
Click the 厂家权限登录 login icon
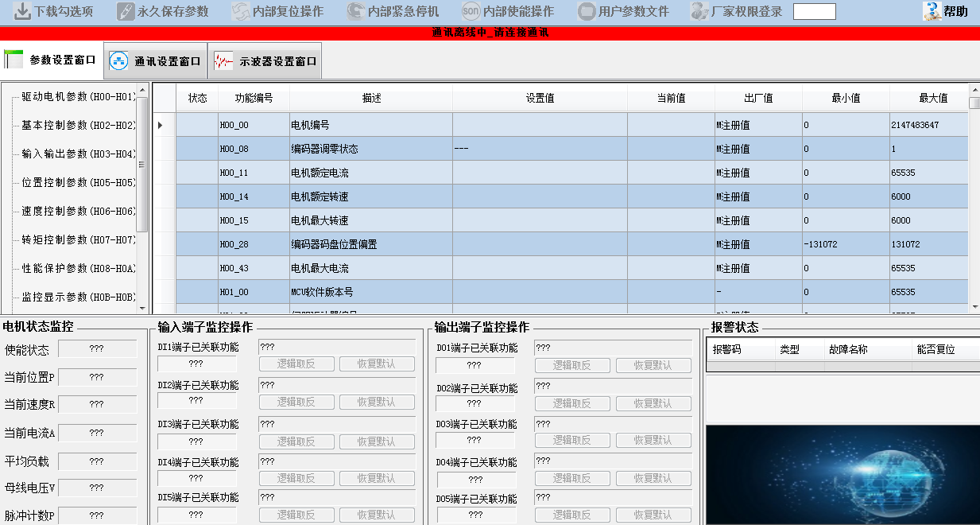(x=699, y=11)
